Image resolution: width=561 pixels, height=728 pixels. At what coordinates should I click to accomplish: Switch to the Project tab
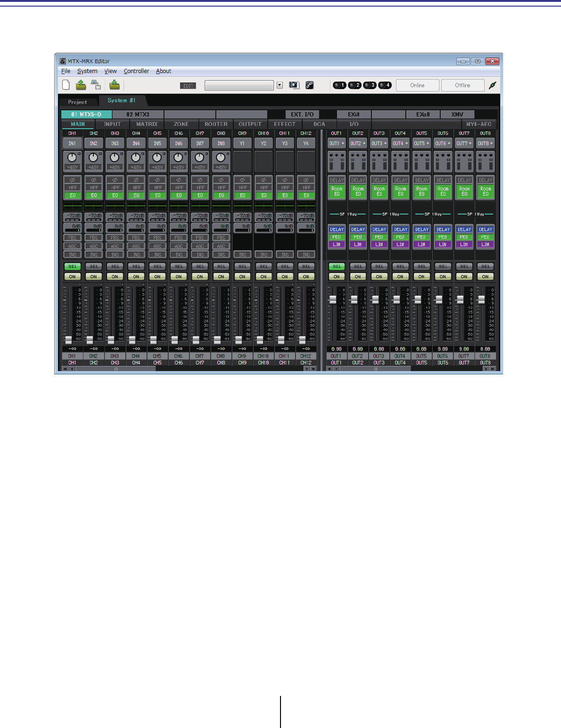click(x=77, y=102)
